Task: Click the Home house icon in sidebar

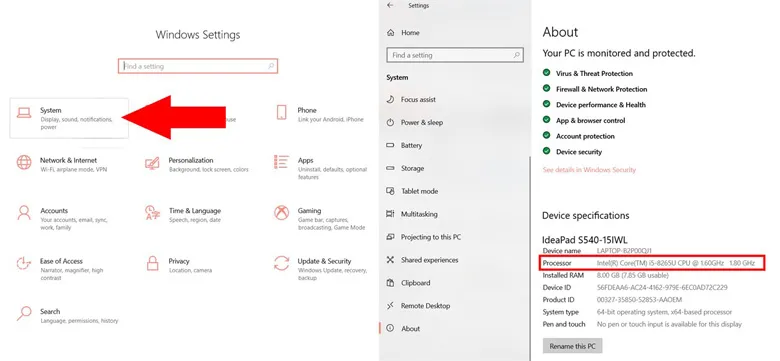Action: point(390,33)
